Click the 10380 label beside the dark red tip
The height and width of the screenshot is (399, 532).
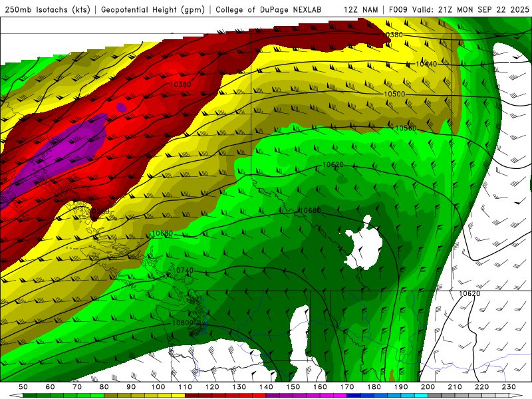pyautogui.click(x=392, y=35)
